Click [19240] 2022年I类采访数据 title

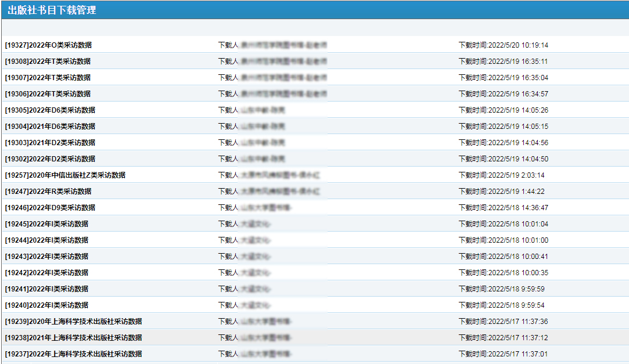[46, 305]
